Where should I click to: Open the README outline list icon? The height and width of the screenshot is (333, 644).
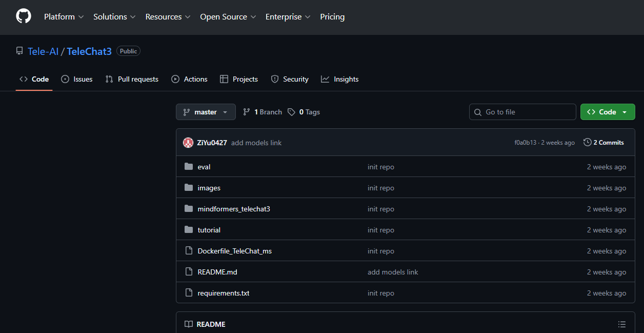(622, 324)
